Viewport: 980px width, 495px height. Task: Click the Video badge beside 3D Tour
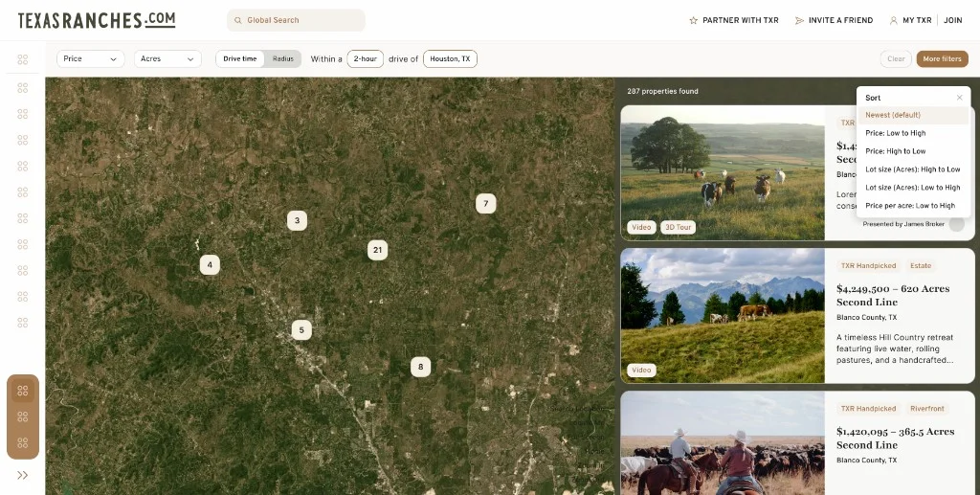(x=641, y=227)
